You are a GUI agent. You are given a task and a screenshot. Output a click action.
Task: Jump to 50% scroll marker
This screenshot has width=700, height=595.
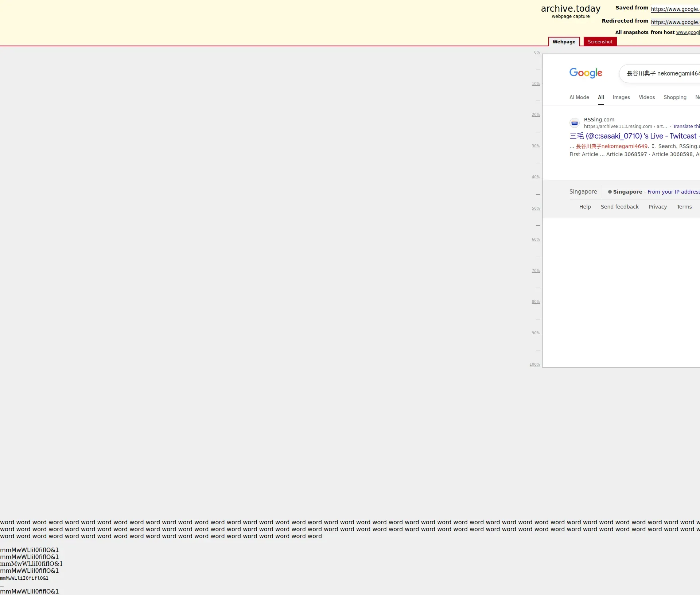point(536,209)
